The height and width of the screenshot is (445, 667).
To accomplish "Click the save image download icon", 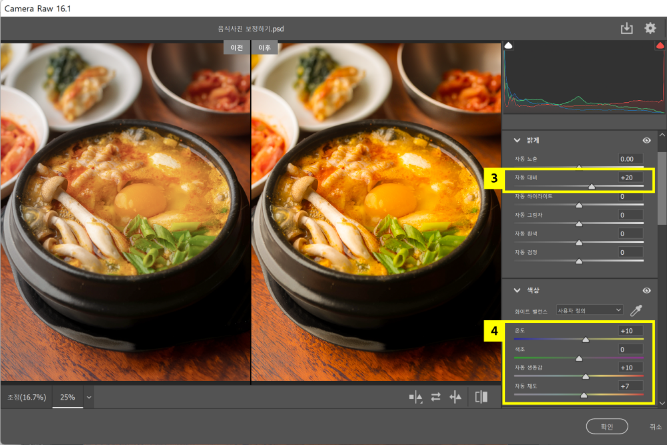I will pos(627,29).
